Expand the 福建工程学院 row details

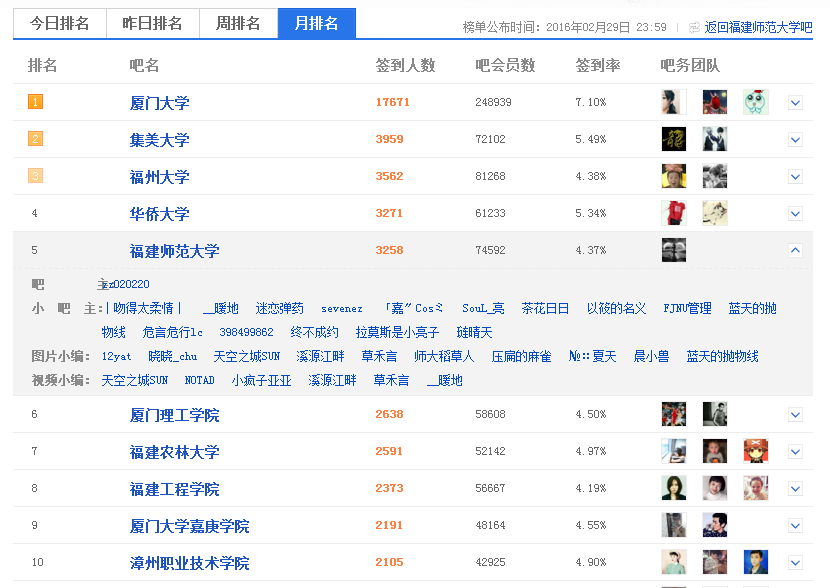[795, 489]
